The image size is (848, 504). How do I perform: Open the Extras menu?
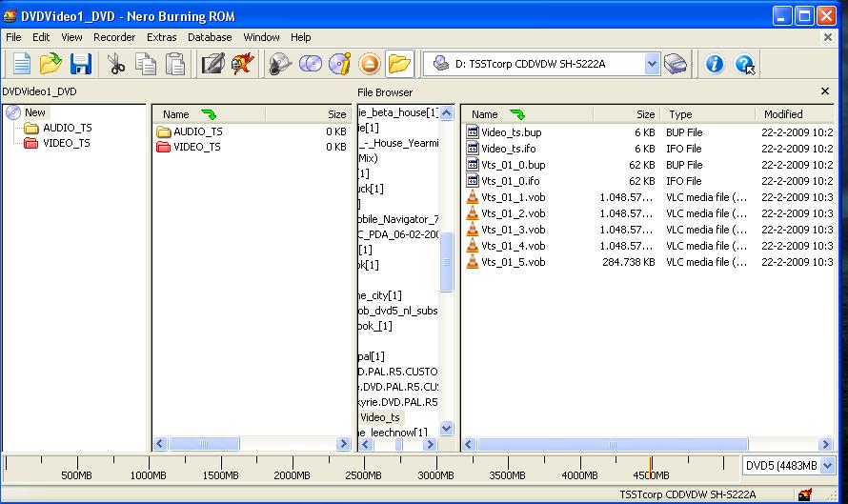(162, 37)
